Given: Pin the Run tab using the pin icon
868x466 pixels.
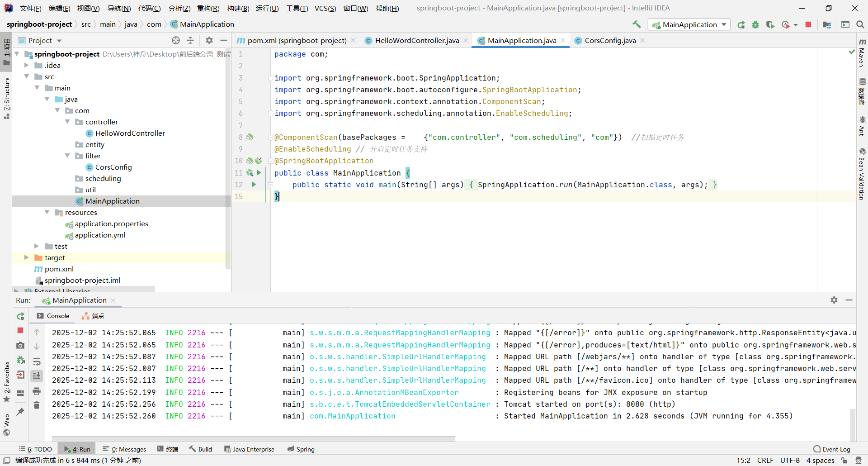Looking at the screenshot, I should 20,412.
